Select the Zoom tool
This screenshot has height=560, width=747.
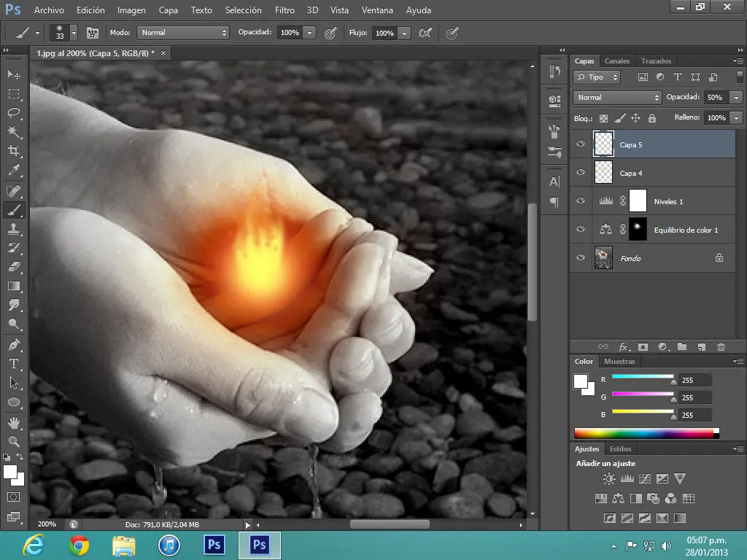[14, 441]
